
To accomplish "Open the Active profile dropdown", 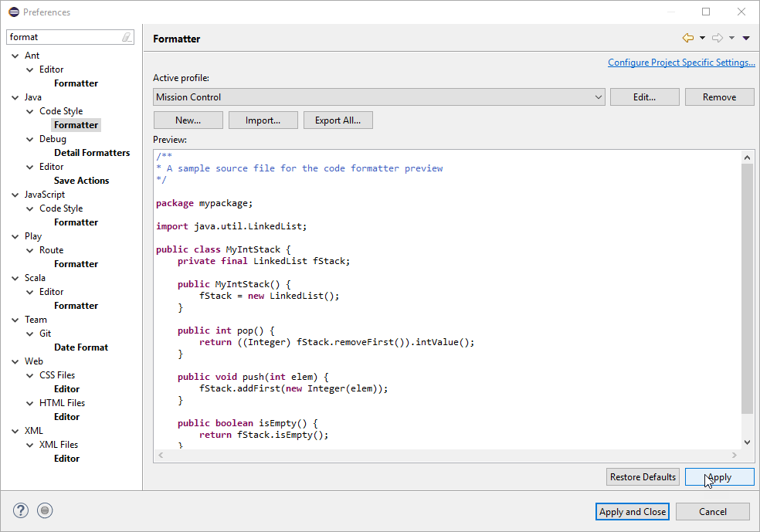I will 379,97.
